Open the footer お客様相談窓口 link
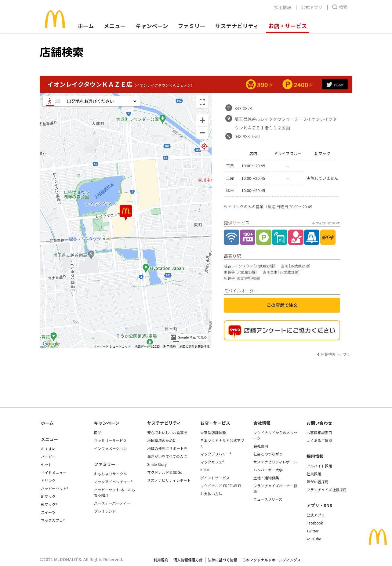This screenshot has width=392, height=566. tap(319, 433)
